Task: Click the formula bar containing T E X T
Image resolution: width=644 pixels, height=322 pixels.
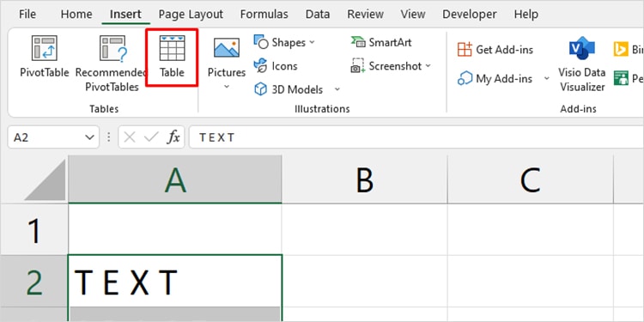Action: point(416,137)
